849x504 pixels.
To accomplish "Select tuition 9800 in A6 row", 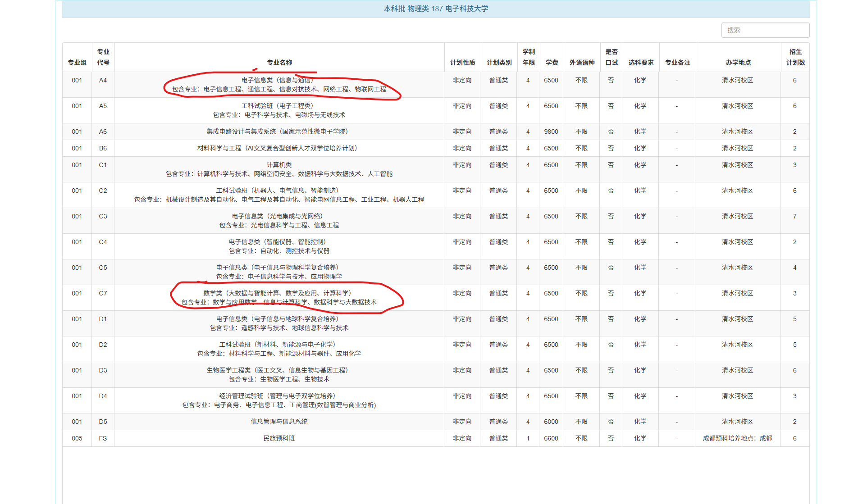I will point(551,132).
